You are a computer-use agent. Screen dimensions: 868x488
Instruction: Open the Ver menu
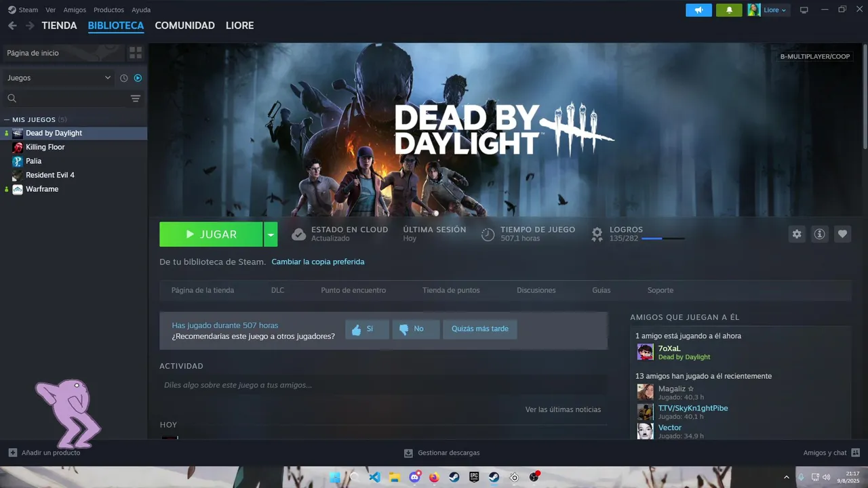[51, 10]
